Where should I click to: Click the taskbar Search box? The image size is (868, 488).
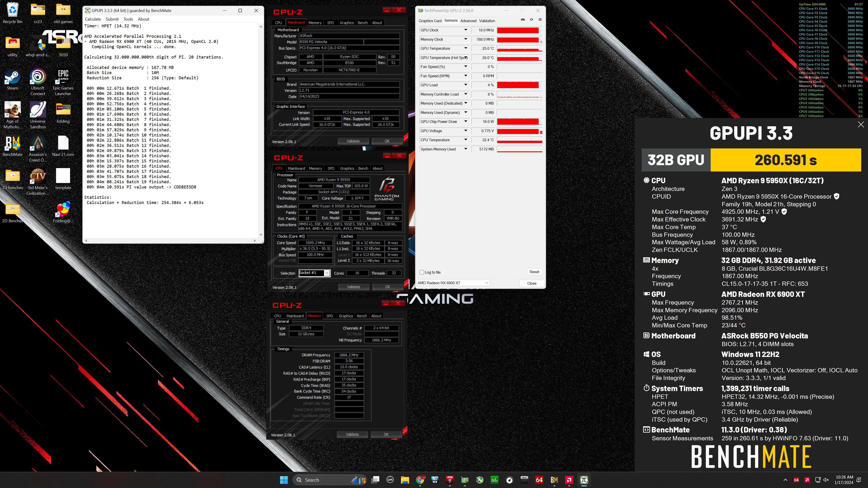pyautogui.click(x=329, y=480)
